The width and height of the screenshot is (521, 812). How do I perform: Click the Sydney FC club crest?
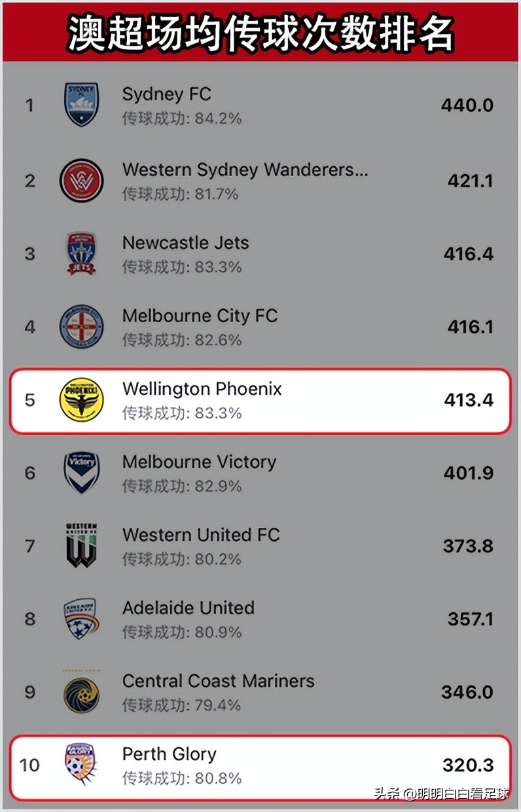(x=82, y=105)
